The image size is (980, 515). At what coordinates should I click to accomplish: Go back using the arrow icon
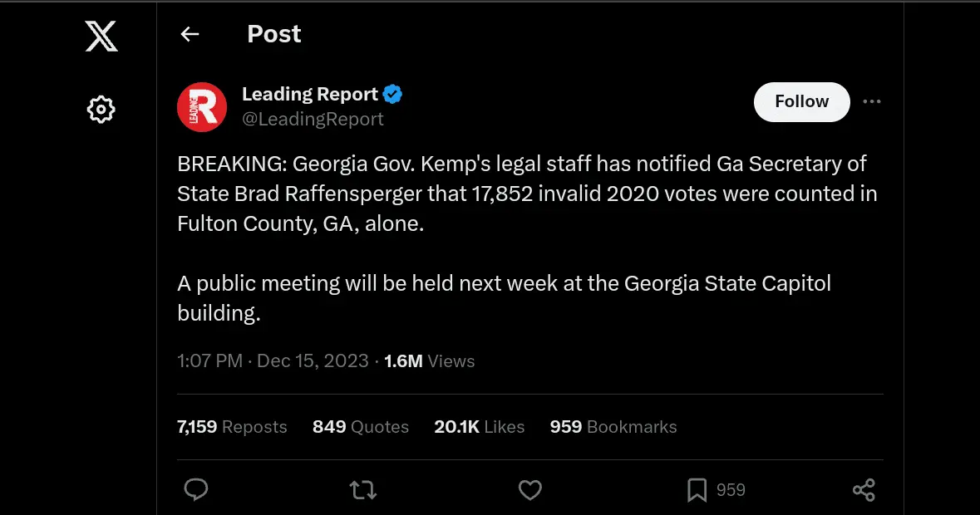(x=190, y=34)
